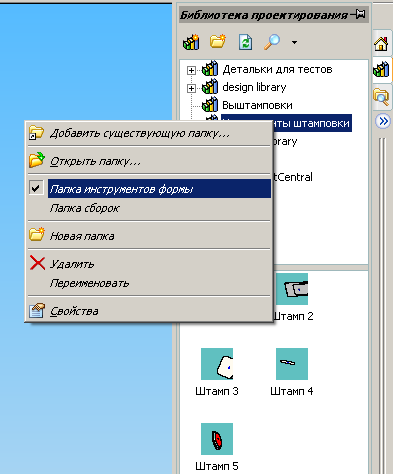The image size is (393, 474).
Task: Select the Штамп 5 thumbnail
Action: pyautogui.click(x=217, y=439)
